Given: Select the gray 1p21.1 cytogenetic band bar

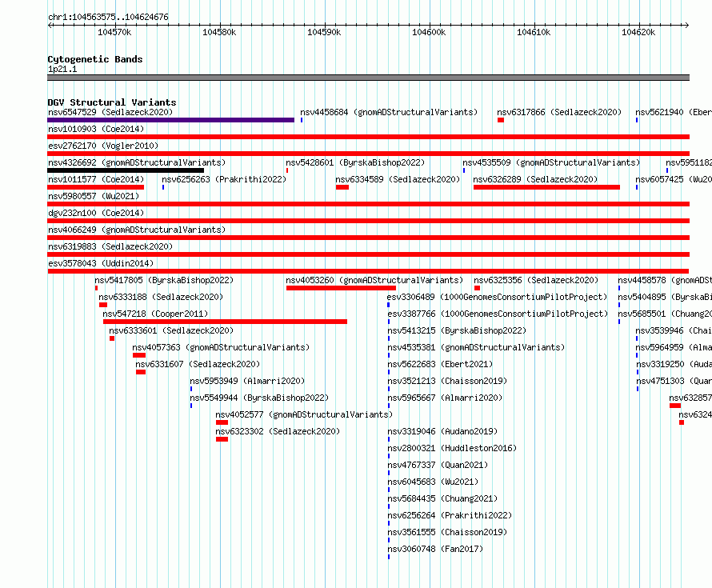Looking at the screenshot, I should [x=368, y=78].
